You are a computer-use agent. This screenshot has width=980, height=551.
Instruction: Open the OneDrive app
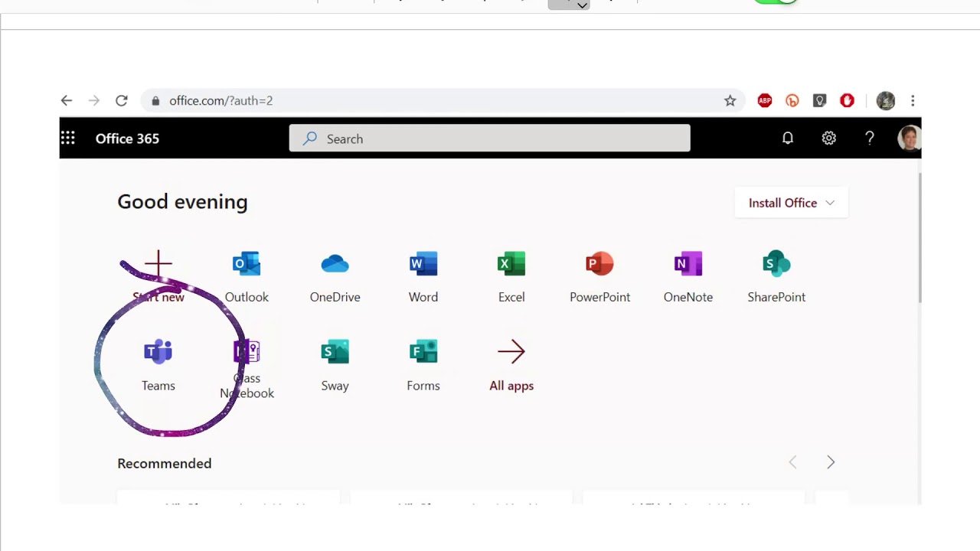pyautogui.click(x=335, y=277)
